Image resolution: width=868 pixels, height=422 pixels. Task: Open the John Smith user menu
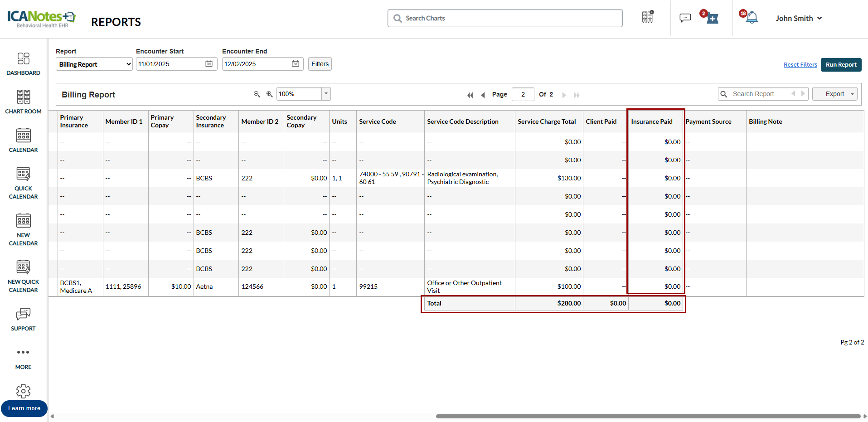799,19
